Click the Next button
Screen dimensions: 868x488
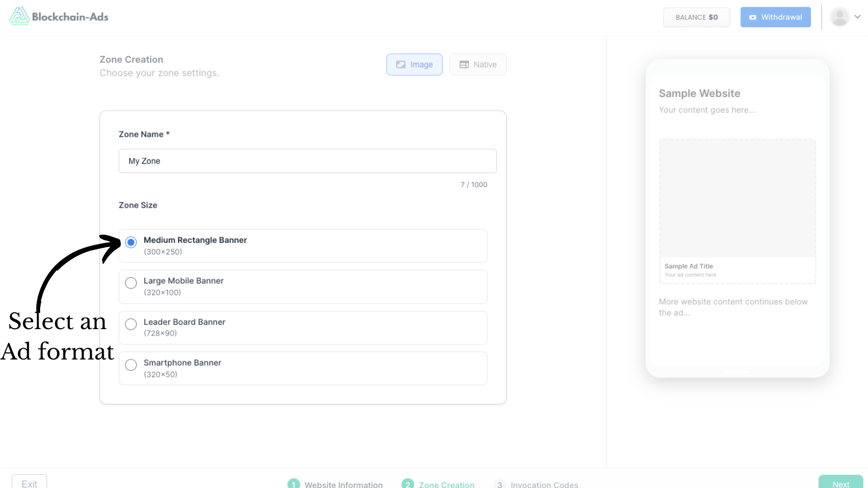click(x=840, y=482)
